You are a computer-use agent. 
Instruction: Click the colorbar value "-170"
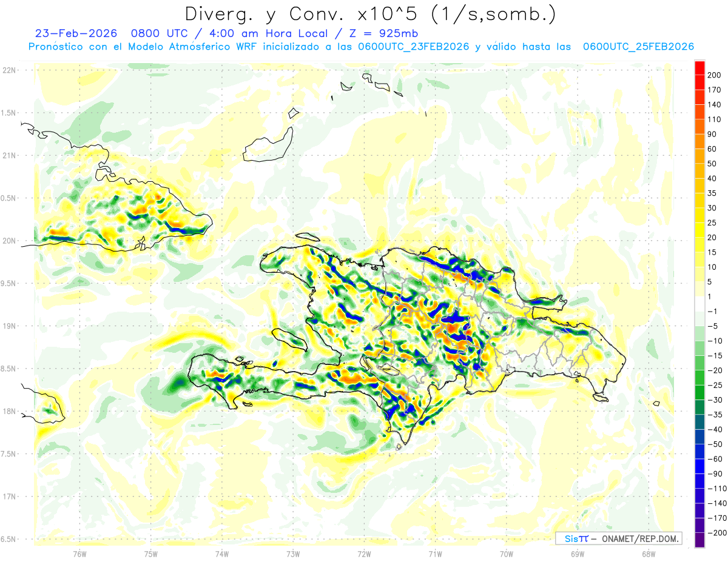(717, 518)
